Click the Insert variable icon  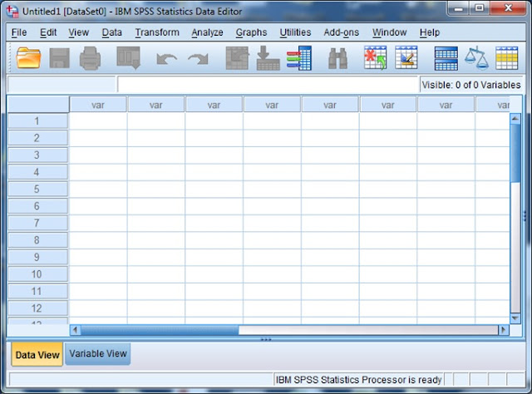point(406,57)
